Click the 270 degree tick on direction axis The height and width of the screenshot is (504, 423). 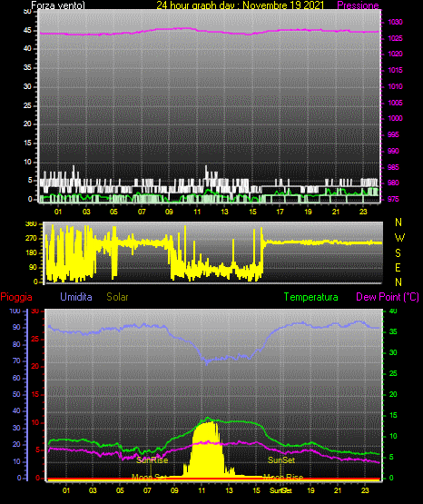click(31, 239)
